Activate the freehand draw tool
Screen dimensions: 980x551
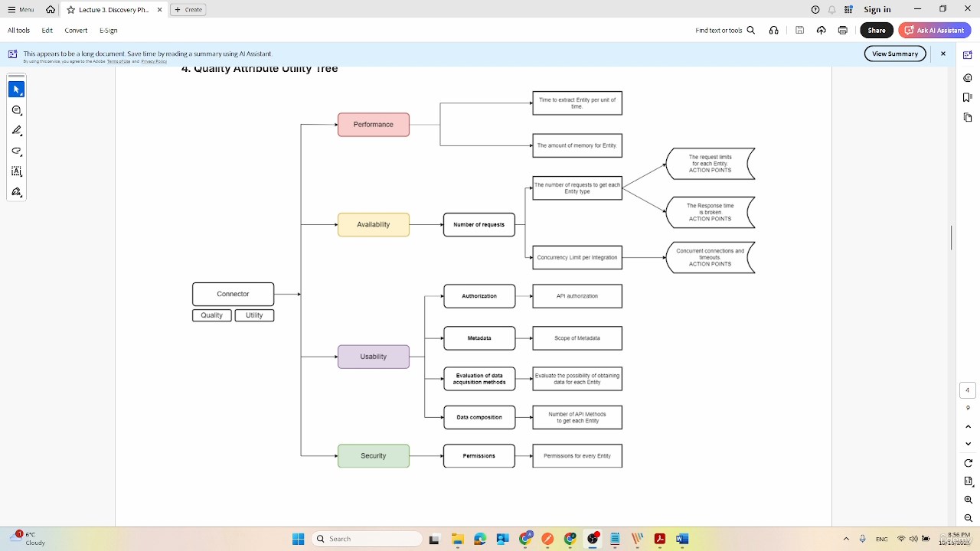coord(16,152)
